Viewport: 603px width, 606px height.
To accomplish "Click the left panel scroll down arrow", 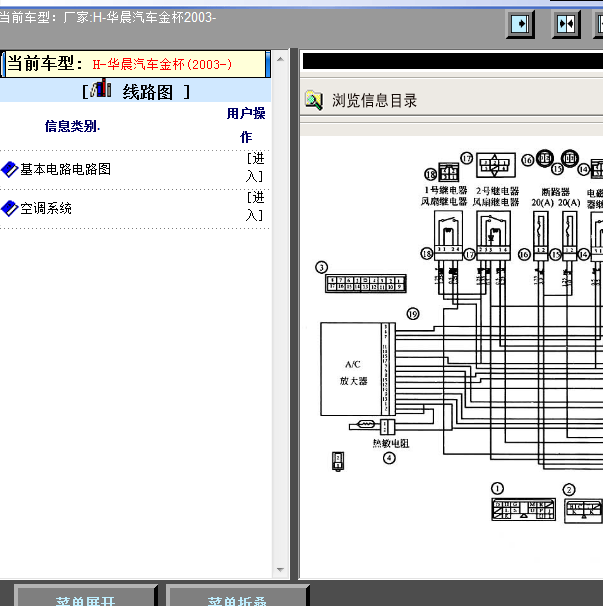I will [x=281, y=570].
